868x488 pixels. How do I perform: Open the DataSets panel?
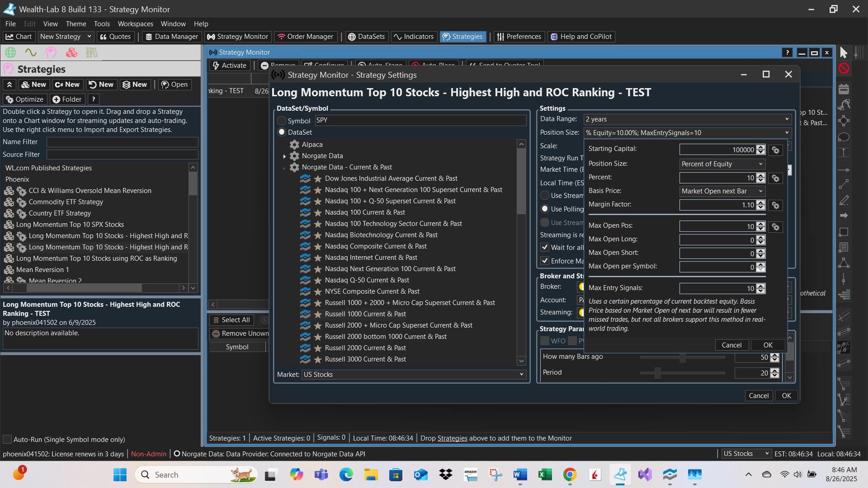tap(366, 37)
